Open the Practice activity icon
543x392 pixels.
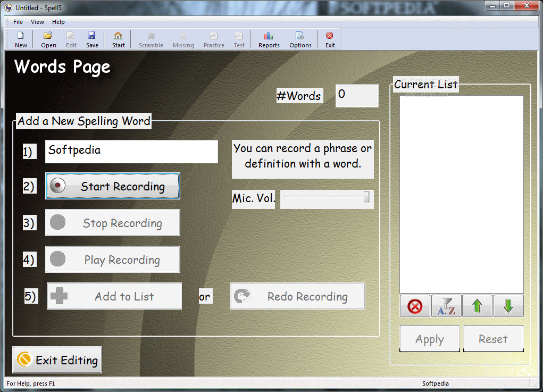[214, 39]
